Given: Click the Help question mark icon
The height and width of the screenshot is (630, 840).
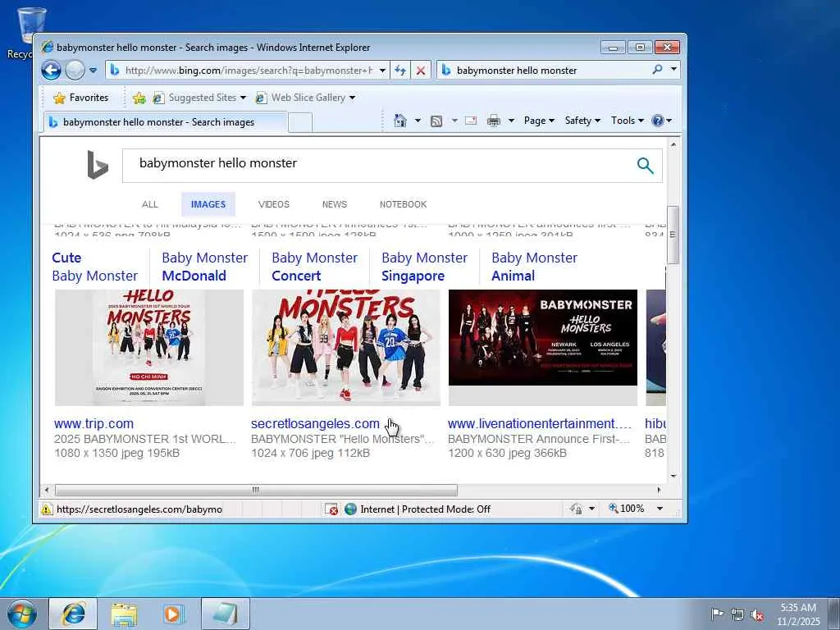Looking at the screenshot, I should [658, 121].
